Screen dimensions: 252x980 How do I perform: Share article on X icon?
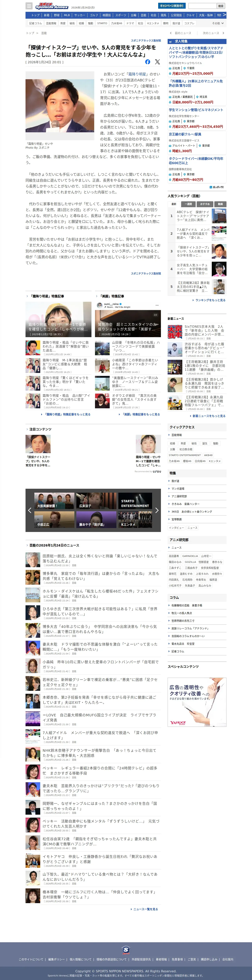pos(157,62)
